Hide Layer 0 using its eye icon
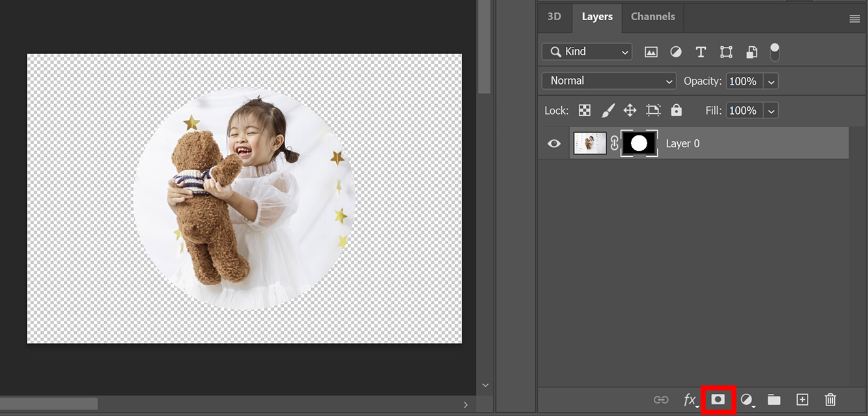Image resolution: width=868 pixels, height=416 pixels. (x=553, y=143)
